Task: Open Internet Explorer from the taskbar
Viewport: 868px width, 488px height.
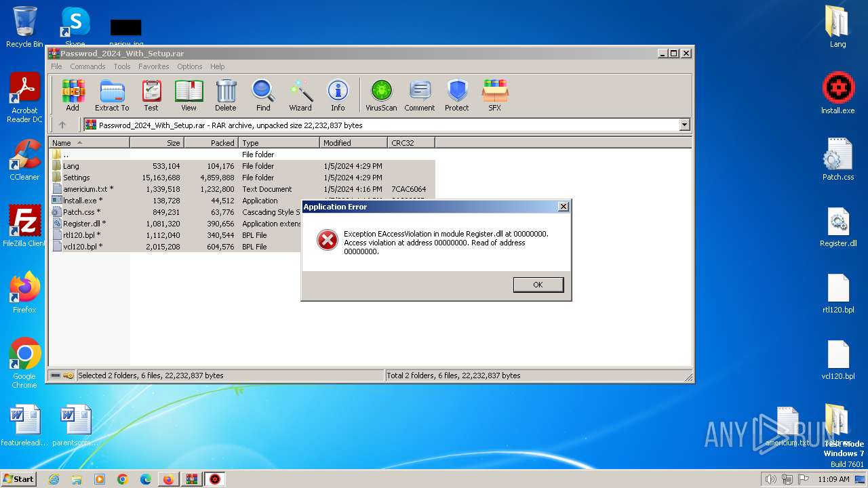Action: tap(54, 479)
